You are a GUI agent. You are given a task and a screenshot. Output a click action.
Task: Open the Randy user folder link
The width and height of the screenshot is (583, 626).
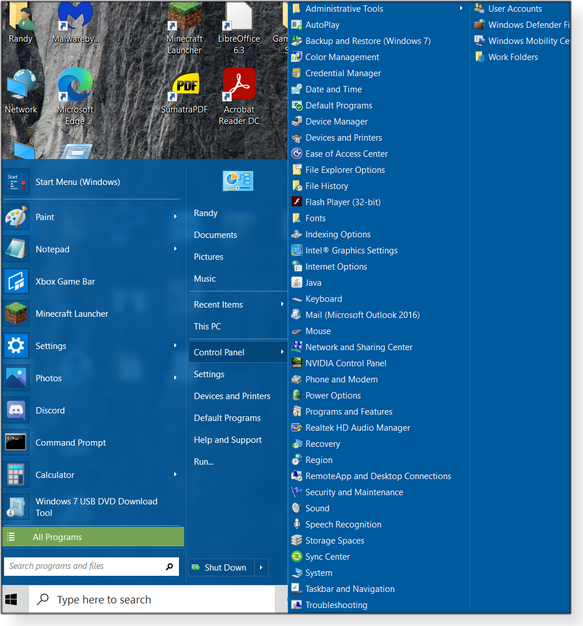tap(206, 213)
